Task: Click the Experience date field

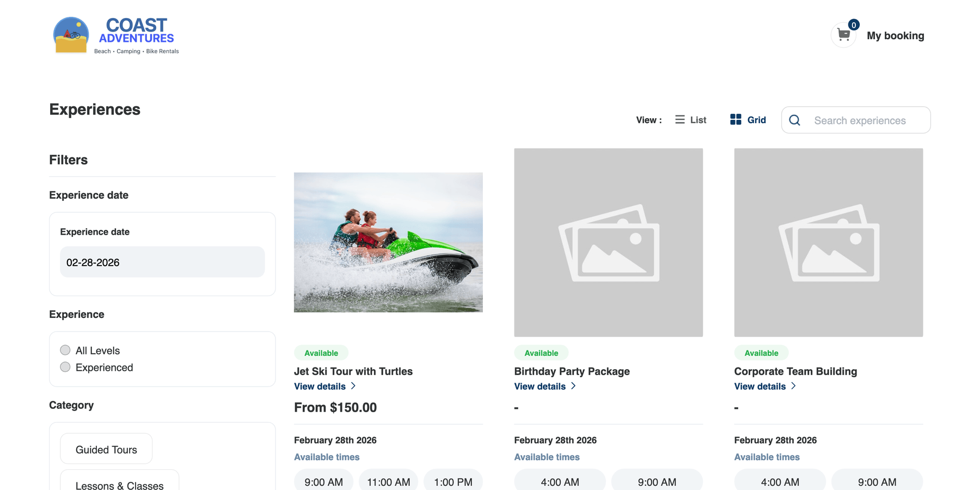Action: [162, 262]
